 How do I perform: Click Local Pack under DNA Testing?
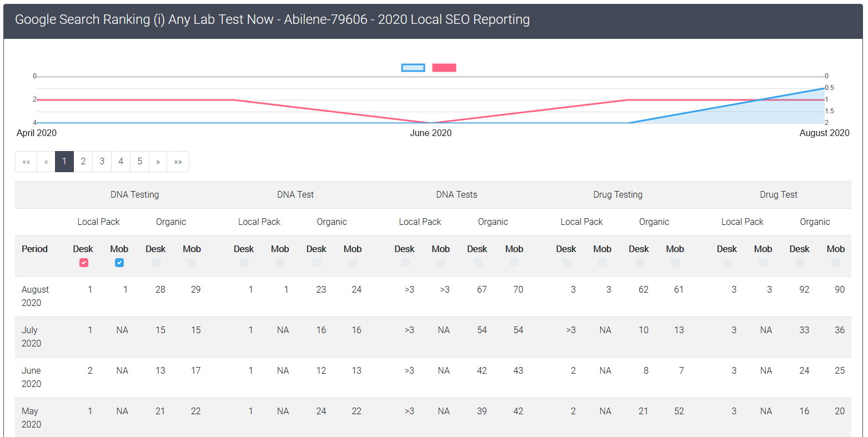coord(98,222)
